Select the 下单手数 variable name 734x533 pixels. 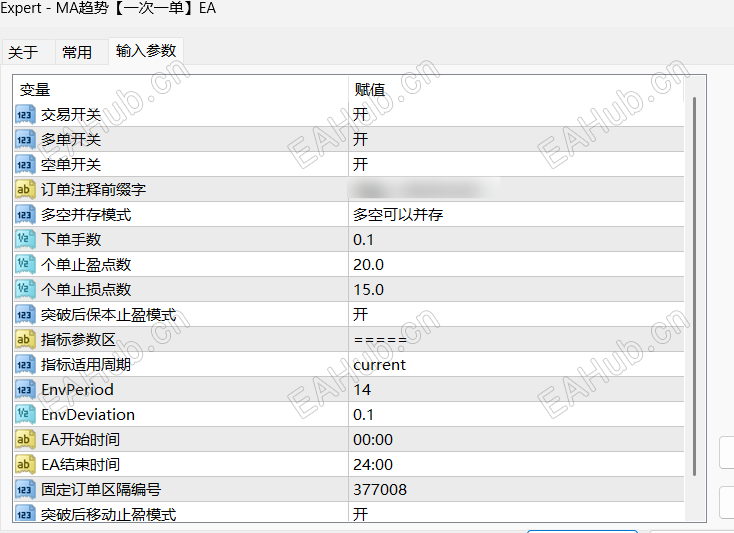point(71,240)
